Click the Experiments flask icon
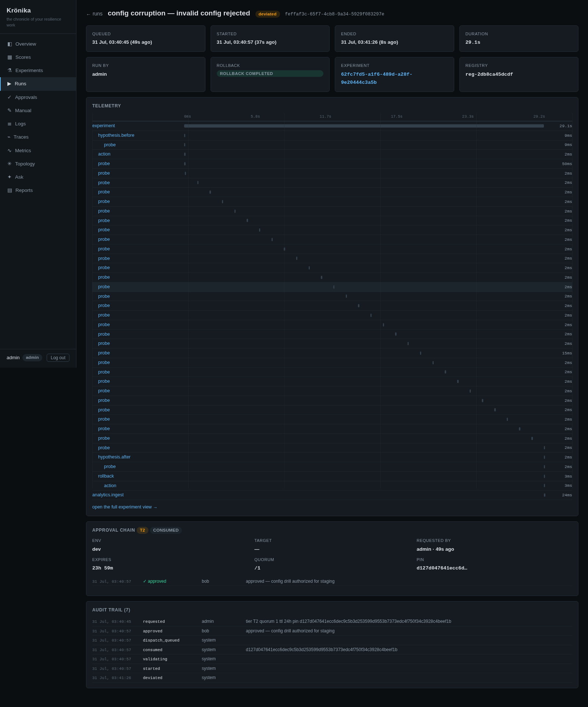 10,71
